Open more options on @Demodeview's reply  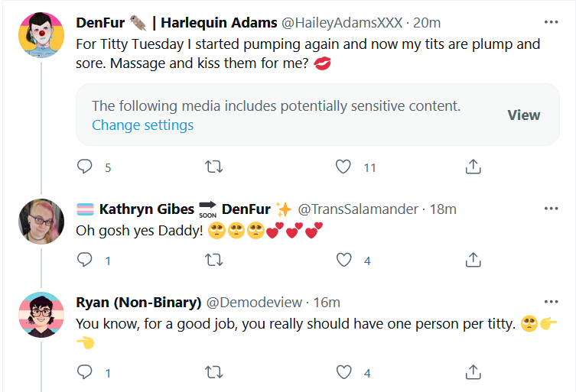click(551, 302)
